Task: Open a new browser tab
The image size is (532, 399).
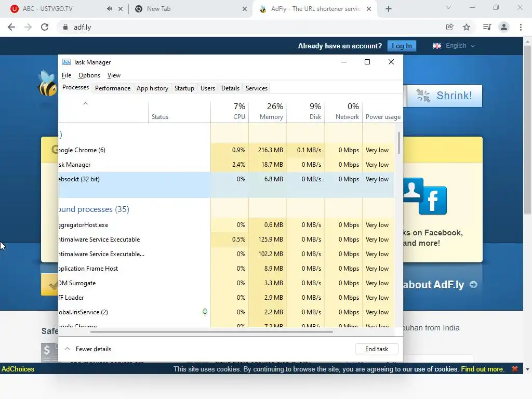Action: (x=389, y=9)
